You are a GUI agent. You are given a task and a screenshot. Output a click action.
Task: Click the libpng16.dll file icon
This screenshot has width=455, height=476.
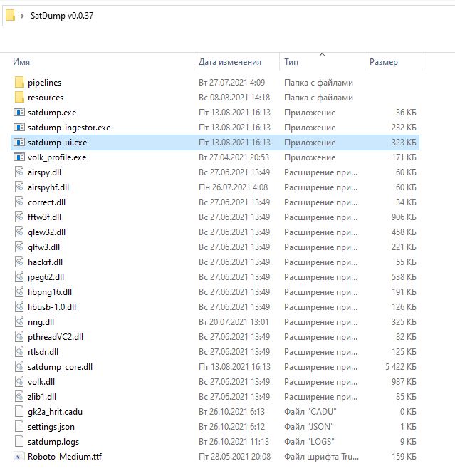(19, 291)
